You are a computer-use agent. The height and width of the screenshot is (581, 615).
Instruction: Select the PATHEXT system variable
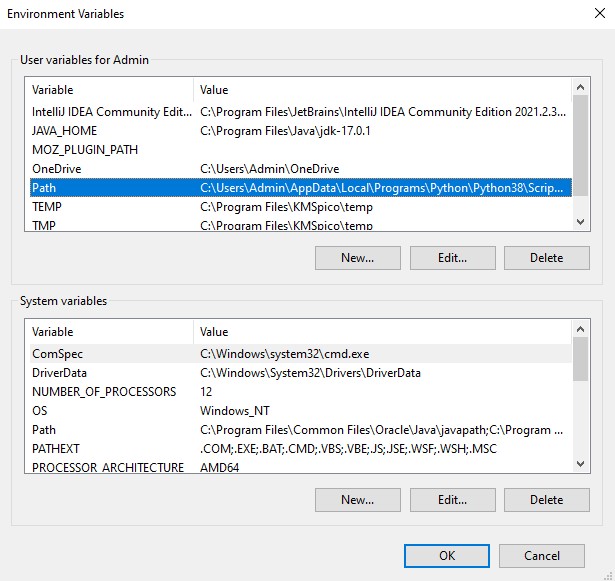[x=301, y=449]
